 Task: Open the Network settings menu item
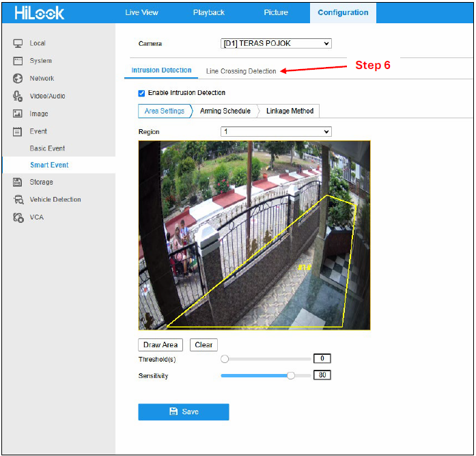[42, 79]
